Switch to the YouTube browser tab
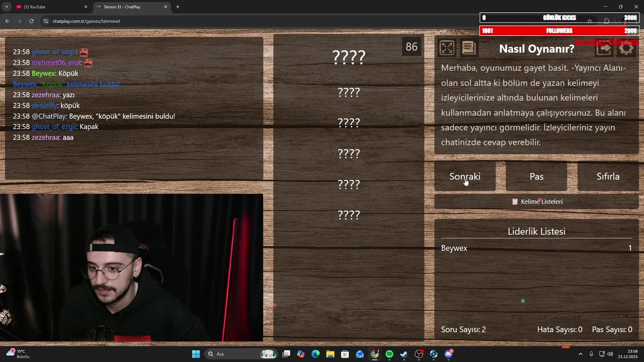This screenshot has width=644, height=362. coord(50,7)
